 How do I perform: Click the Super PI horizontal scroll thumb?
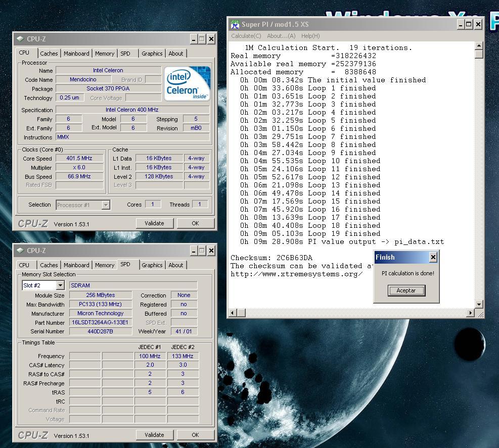pyautogui.click(x=242, y=313)
